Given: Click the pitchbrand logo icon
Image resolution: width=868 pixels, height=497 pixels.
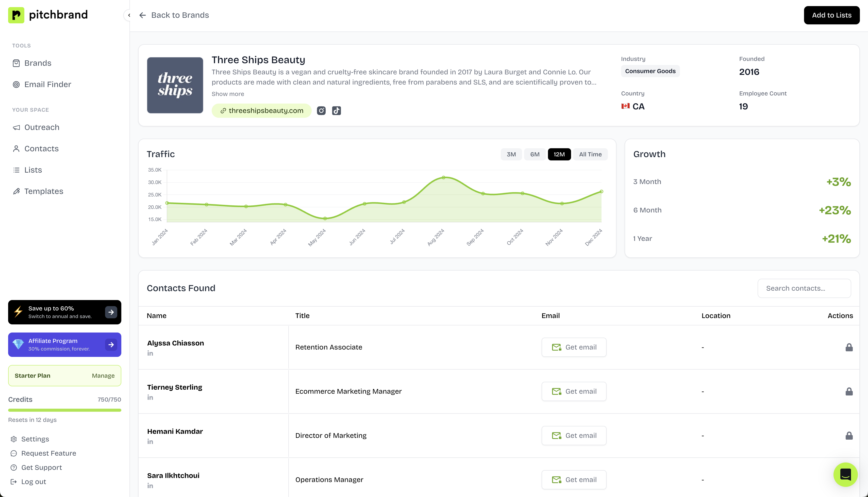Looking at the screenshot, I should coord(16,15).
